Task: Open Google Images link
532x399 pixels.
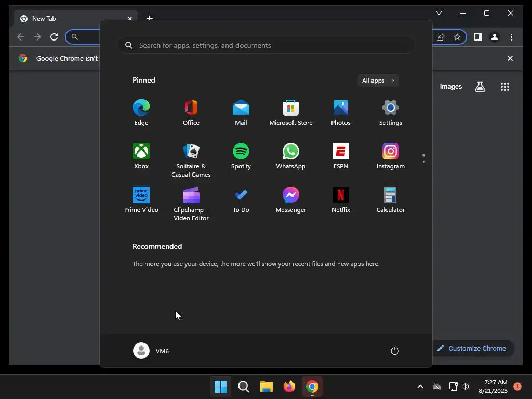Action: pyautogui.click(x=450, y=87)
